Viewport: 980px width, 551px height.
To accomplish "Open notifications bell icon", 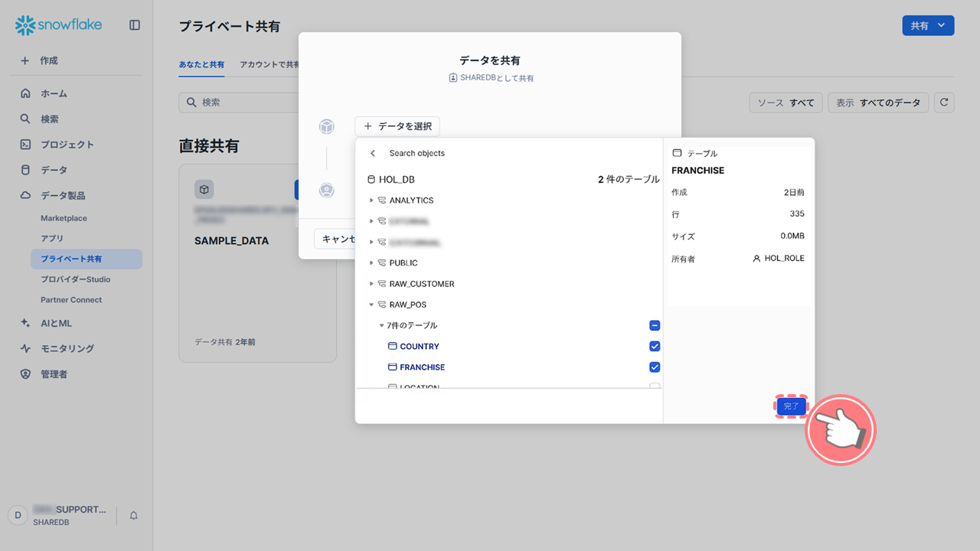I will tap(134, 516).
